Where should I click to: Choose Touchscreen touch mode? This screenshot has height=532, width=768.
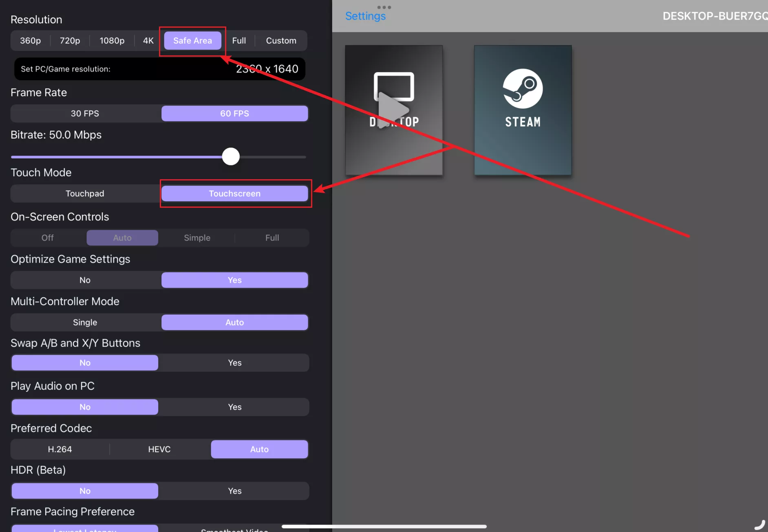(x=235, y=193)
